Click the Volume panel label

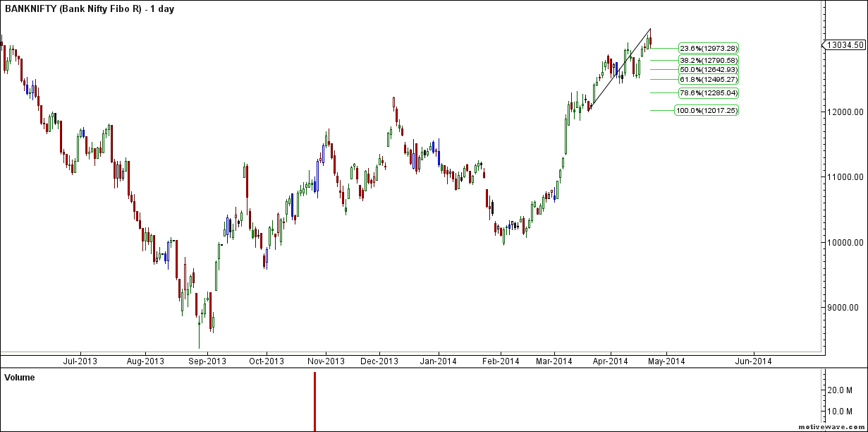click(20, 378)
